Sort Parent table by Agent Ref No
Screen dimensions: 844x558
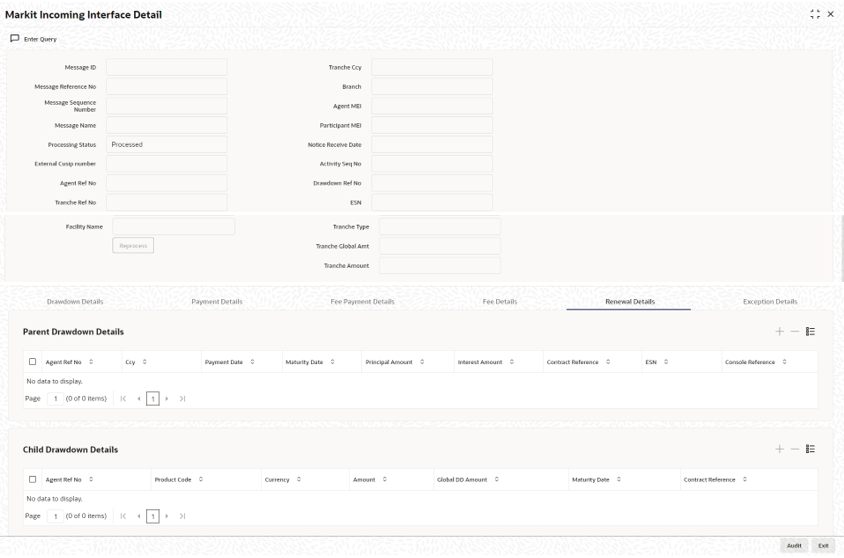click(91, 362)
